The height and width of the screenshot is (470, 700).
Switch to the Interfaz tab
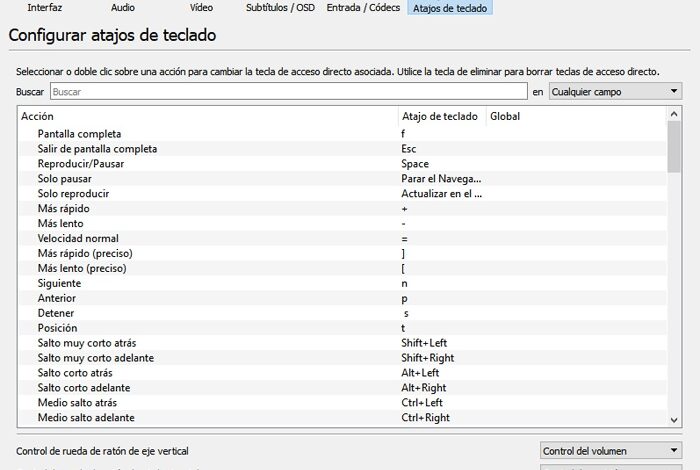pyautogui.click(x=45, y=7)
